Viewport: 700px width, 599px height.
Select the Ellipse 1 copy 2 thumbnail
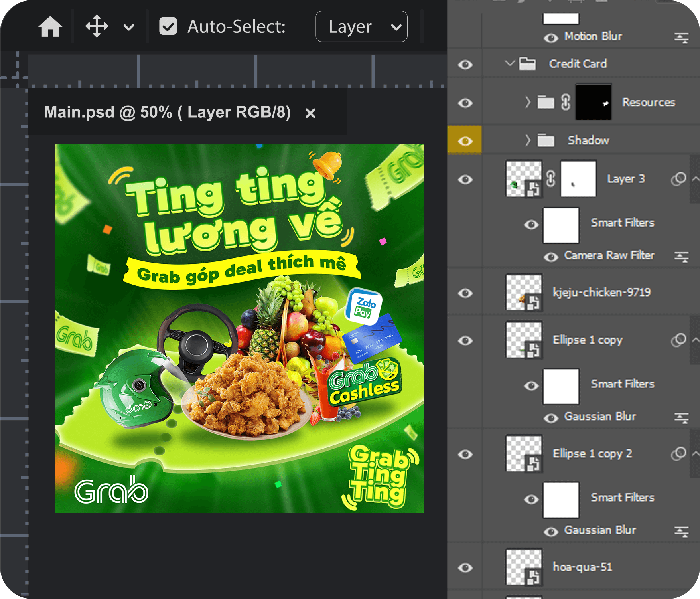click(x=524, y=453)
